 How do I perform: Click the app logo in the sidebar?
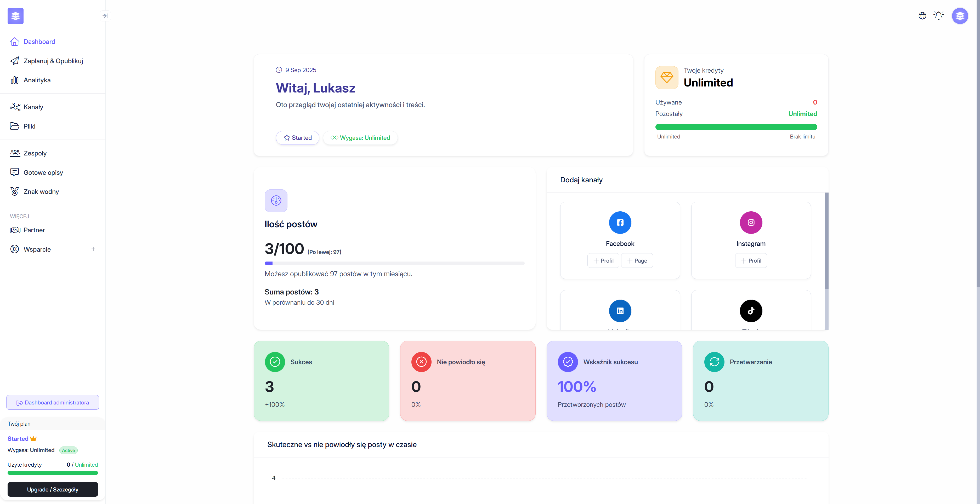pos(16,16)
